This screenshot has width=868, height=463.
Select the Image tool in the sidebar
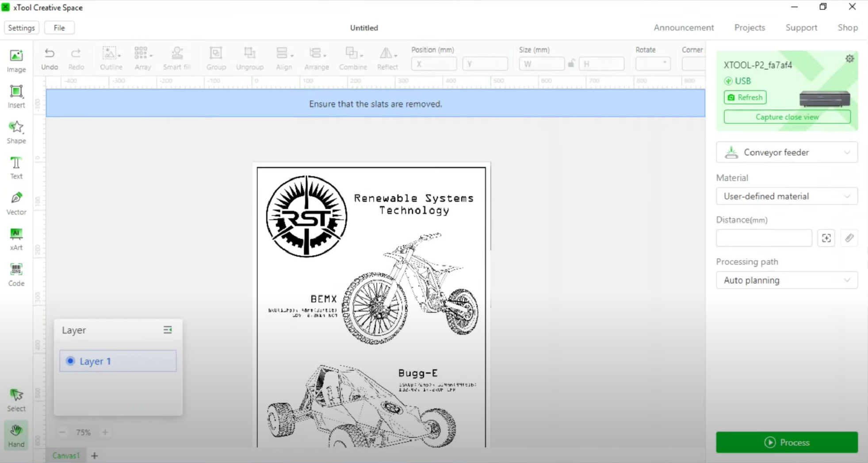16,61
